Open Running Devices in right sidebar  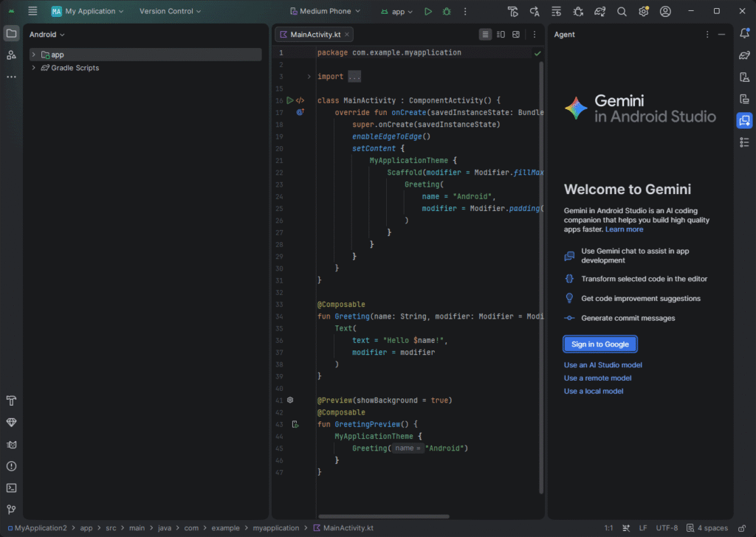pos(744,99)
